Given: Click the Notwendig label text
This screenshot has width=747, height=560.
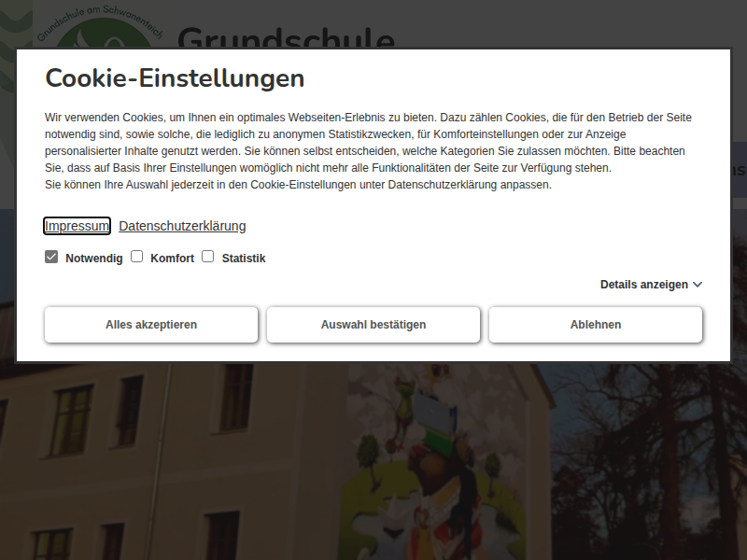Looking at the screenshot, I should pos(93,259).
